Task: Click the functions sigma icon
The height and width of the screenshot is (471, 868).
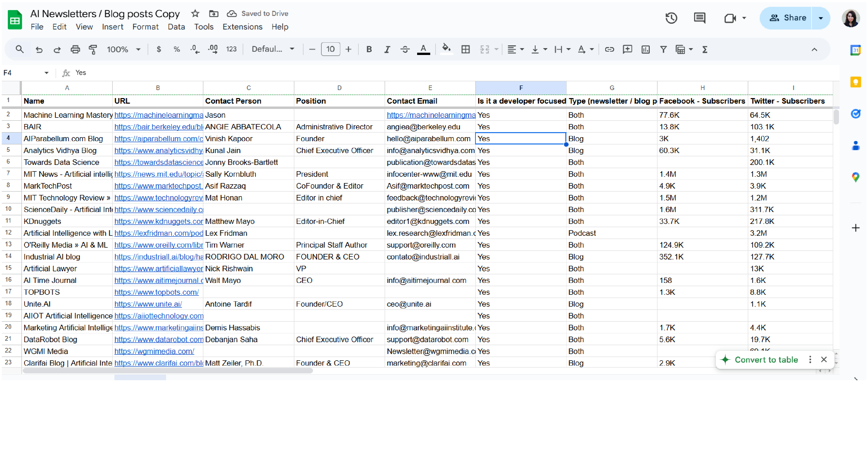Action: [705, 50]
